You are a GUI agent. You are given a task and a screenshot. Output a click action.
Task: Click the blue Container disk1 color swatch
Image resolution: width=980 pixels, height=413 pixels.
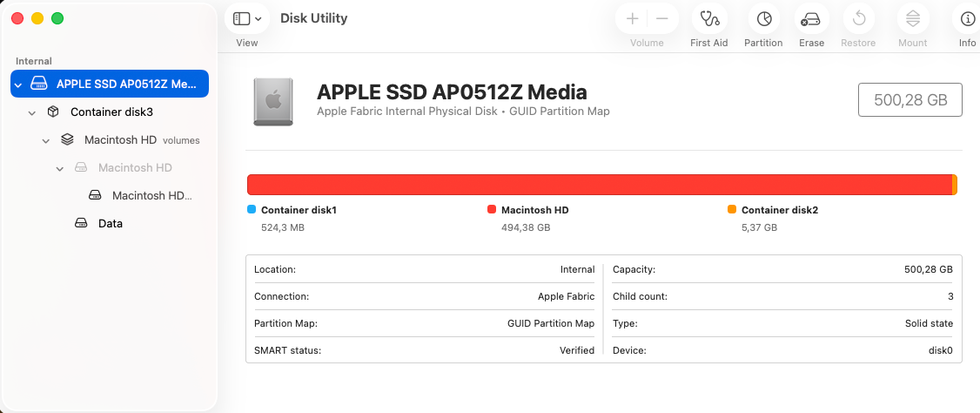(252, 210)
